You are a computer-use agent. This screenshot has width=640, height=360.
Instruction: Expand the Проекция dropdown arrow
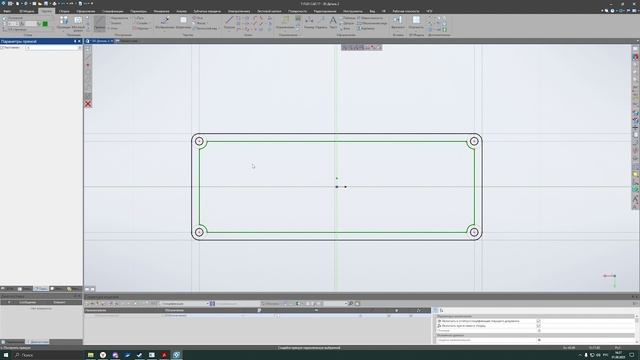[64, 31]
